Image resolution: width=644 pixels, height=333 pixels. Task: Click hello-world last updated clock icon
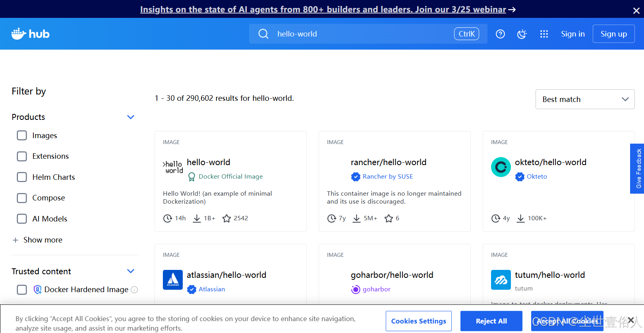[x=168, y=218]
